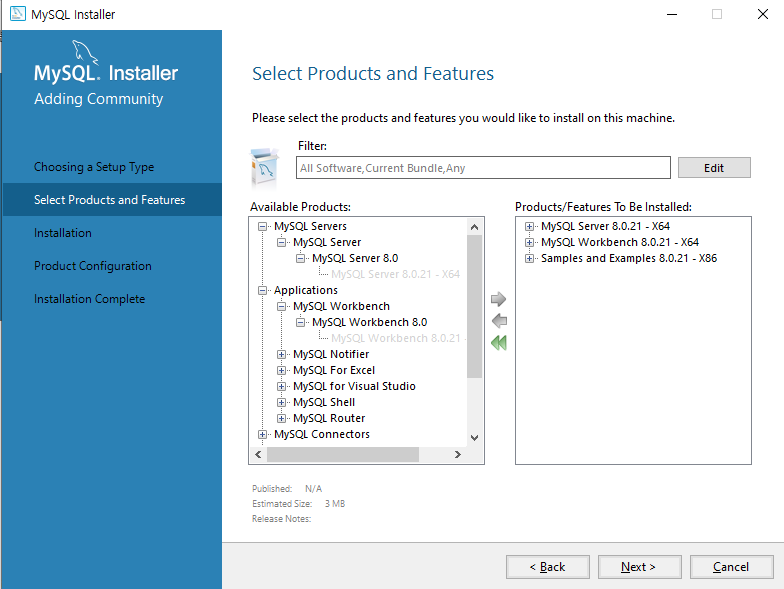
Task: Click the Edit filter button
Action: click(x=714, y=168)
